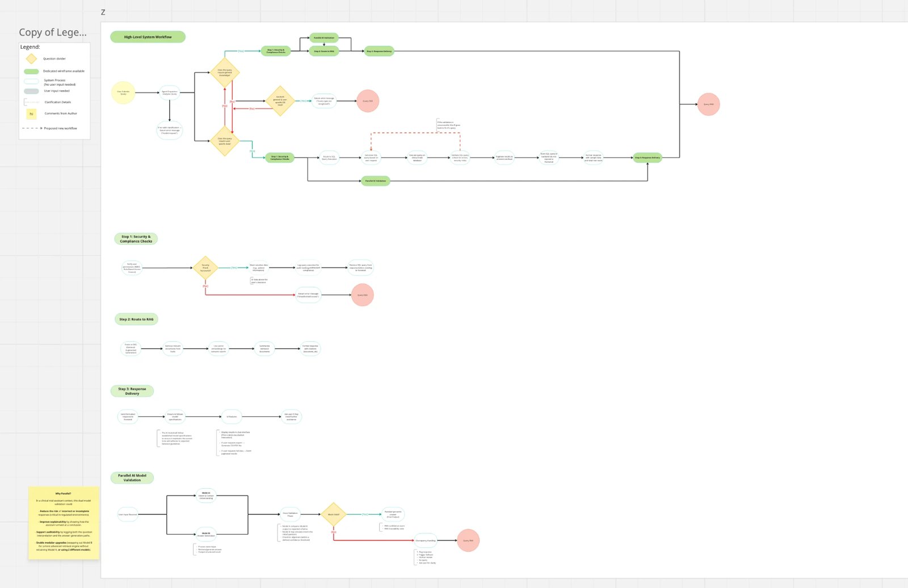Select the User Submits Query yellow circle
This screenshot has width=908, height=588.
click(x=123, y=92)
